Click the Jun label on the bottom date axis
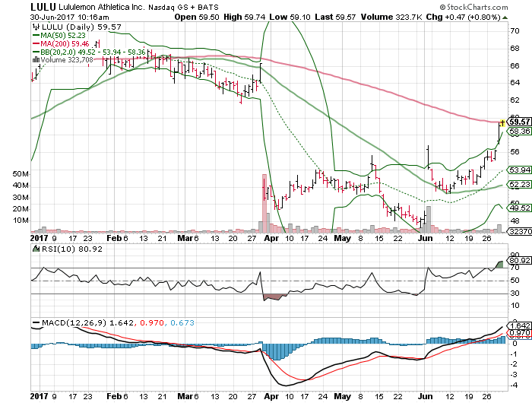Screen dimensions: 532x403 coord(425,396)
